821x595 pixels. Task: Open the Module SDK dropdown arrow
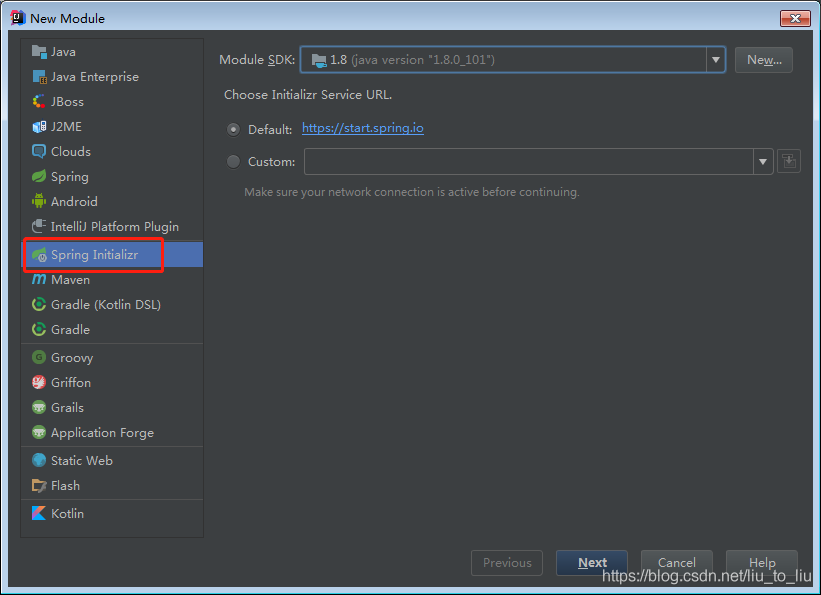tap(715, 60)
